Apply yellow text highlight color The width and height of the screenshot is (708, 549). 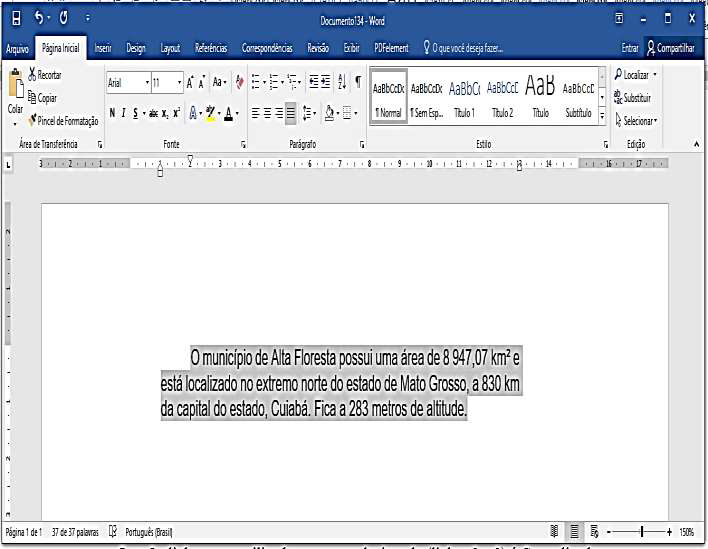tap(210, 113)
